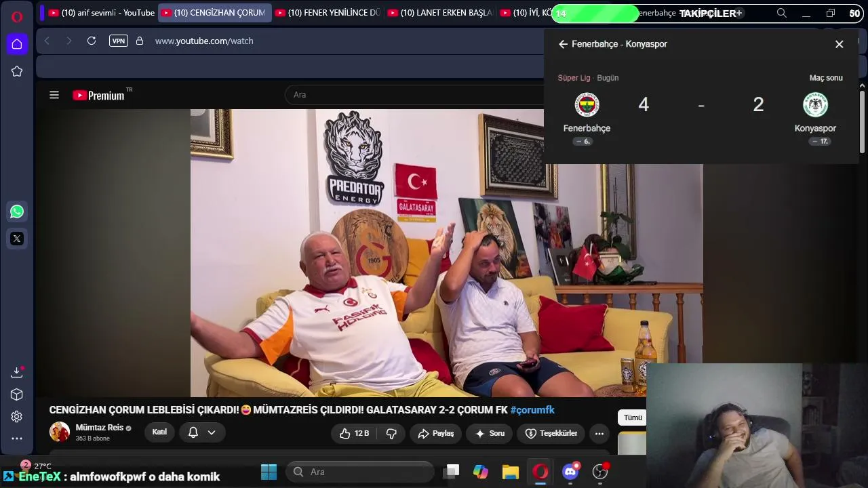This screenshot has width=868, height=488.
Task: Open OBS Studio from the taskbar
Action: click(600, 472)
